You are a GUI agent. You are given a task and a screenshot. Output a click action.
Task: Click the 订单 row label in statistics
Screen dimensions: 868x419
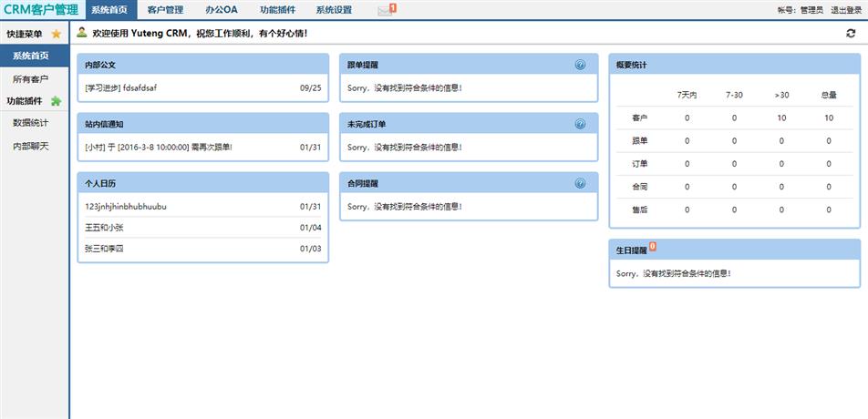(640, 164)
